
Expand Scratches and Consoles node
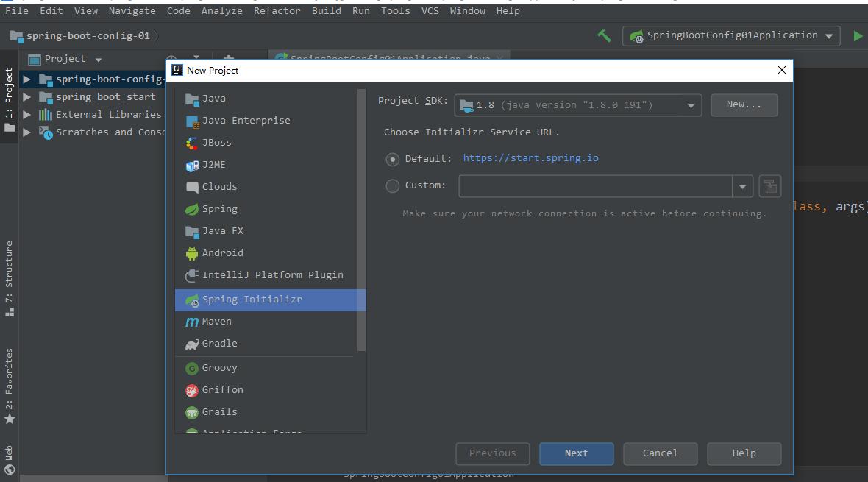click(x=26, y=132)
